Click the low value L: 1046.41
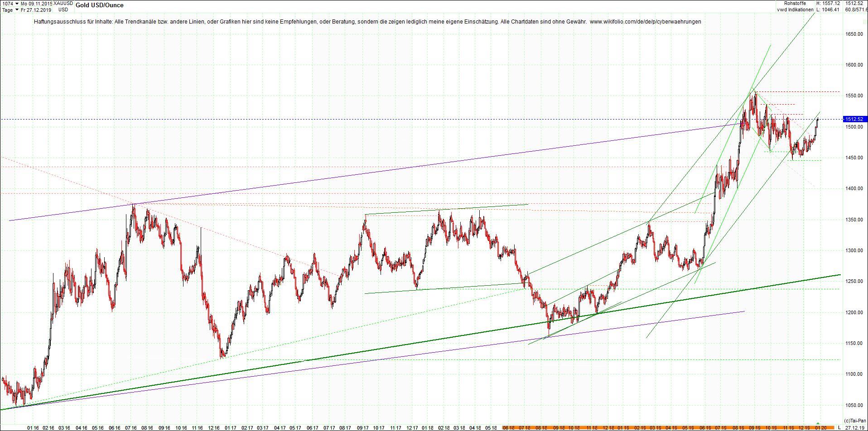The width and height of the screenshot is (868, 431). tap(828, 9)
